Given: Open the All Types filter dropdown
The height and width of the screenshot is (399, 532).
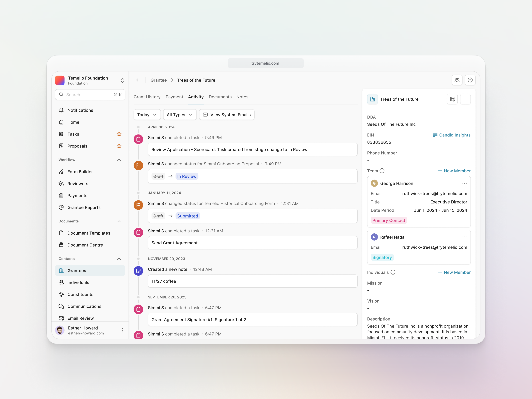Looking at the screenshot, I should click(180, 115).
